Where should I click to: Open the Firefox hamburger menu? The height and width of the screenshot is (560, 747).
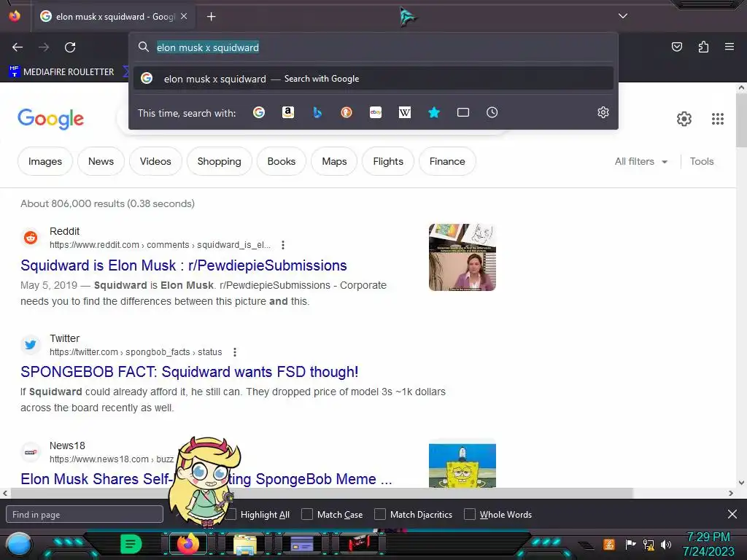[x=729, y=47]
